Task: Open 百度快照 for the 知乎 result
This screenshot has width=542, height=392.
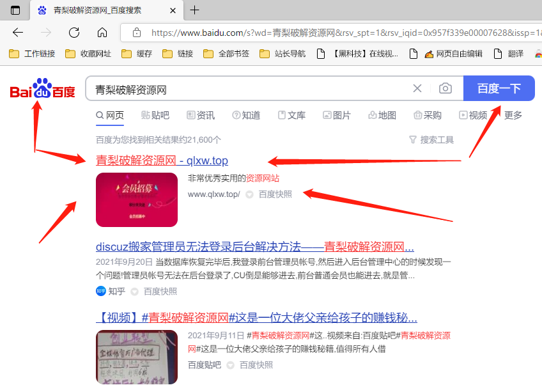Action: pyautogui.click(x=160, y=292)
